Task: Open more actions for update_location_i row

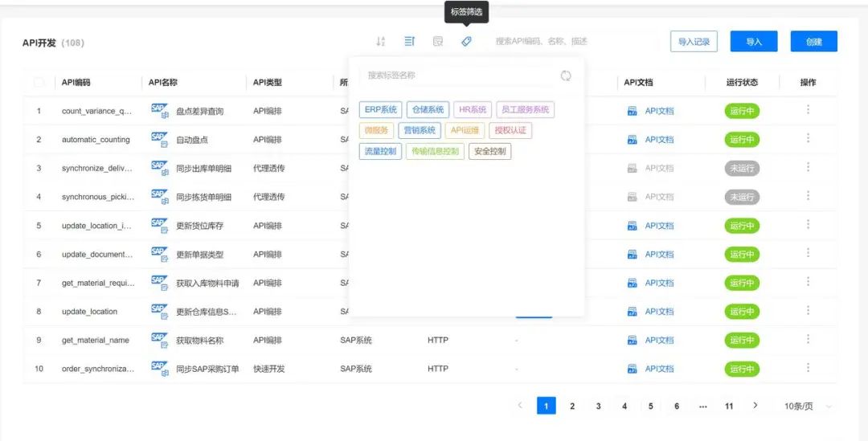Action: pos(809,224)
